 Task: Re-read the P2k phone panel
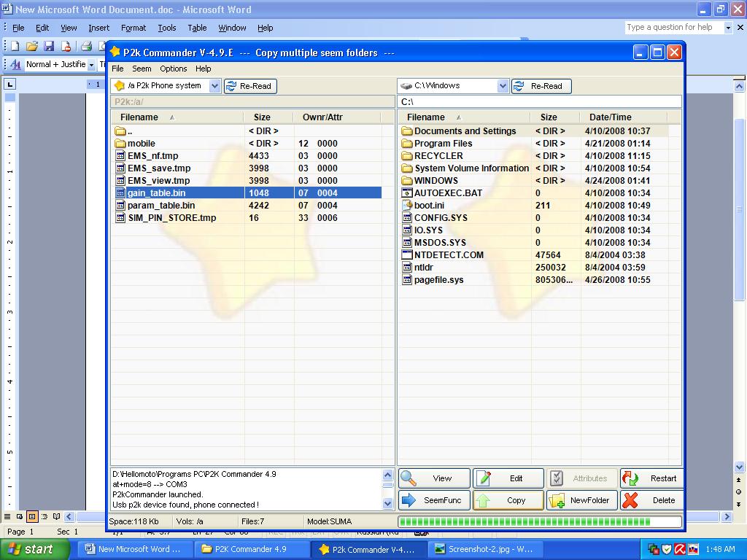[251, 86]
